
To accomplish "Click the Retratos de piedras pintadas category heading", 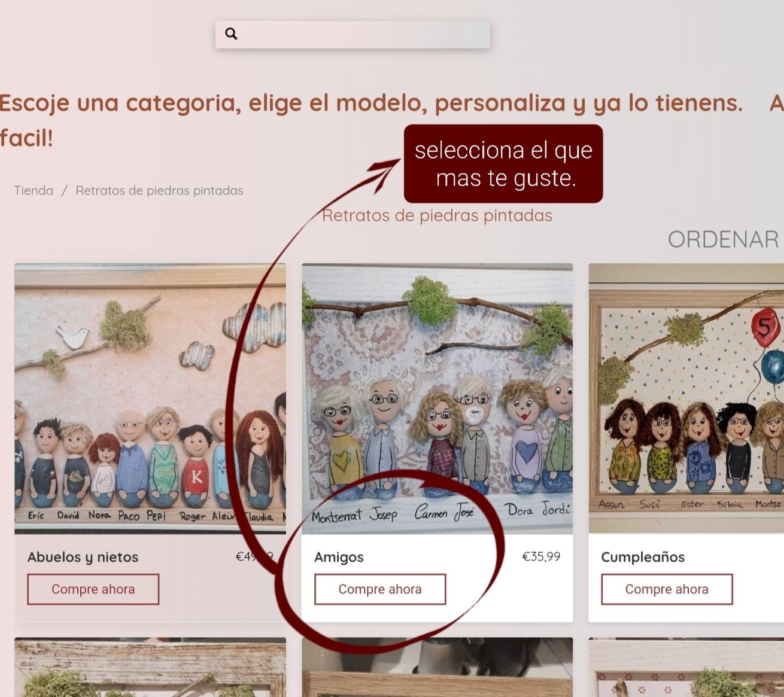I will (x=437, y=215).
